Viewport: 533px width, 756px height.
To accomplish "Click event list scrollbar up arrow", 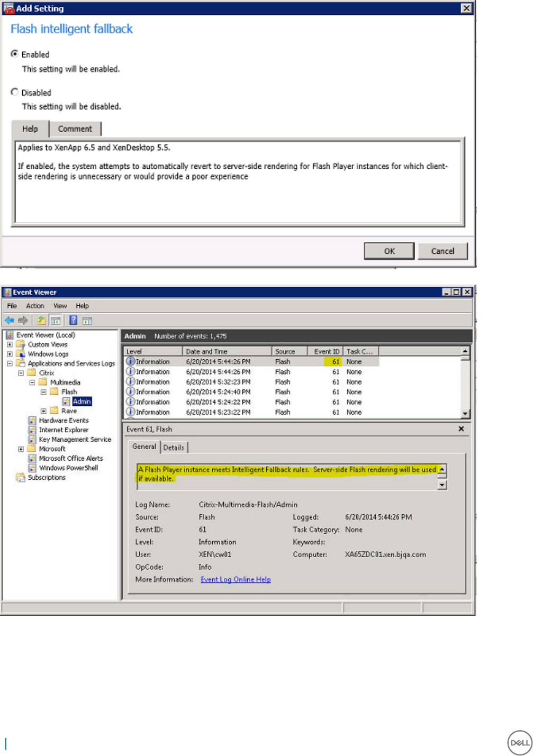I will (465, 351).
